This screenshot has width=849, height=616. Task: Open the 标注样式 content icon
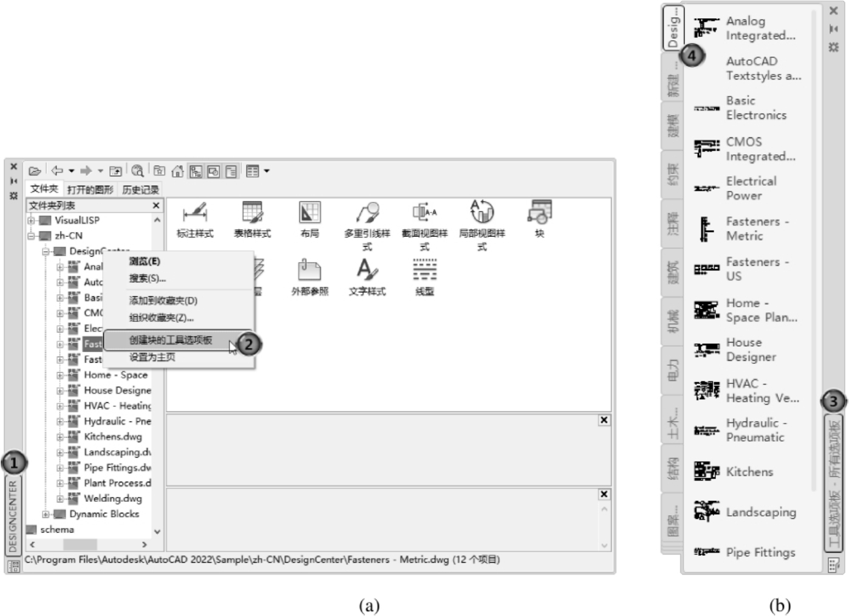tap(195, 219)
